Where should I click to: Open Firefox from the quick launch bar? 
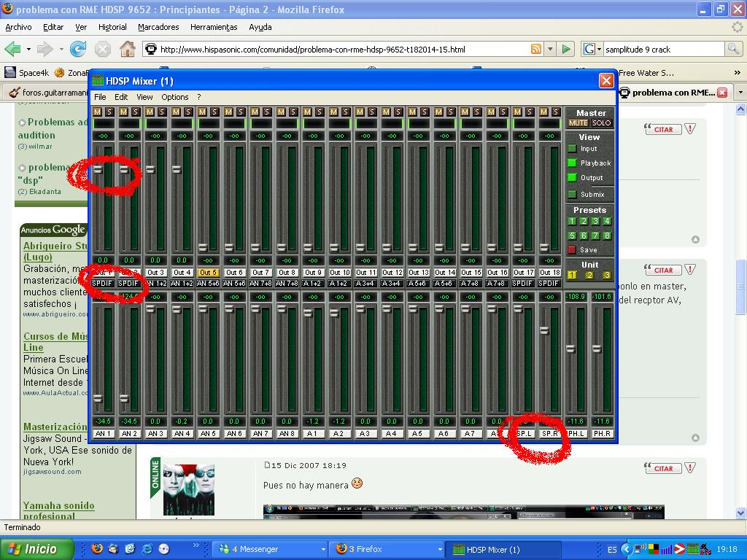click(97, 548)
